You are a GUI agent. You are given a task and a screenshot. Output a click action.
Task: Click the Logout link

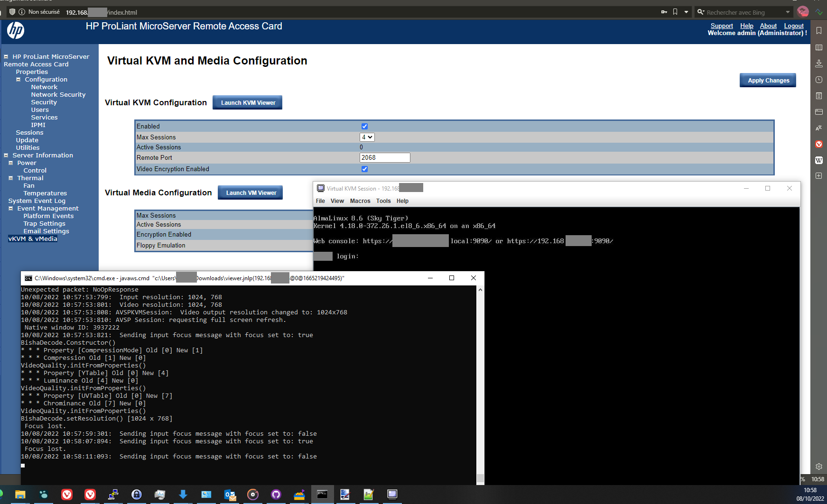pyautogui.click(x=794, y=26)
